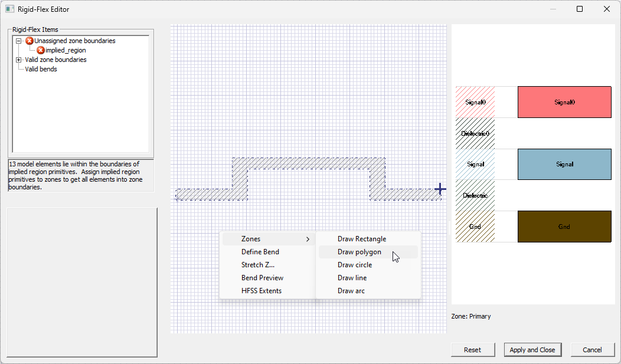Open the Primary zone link
This screenshot has width=621, height=364.
coord(472,316)
